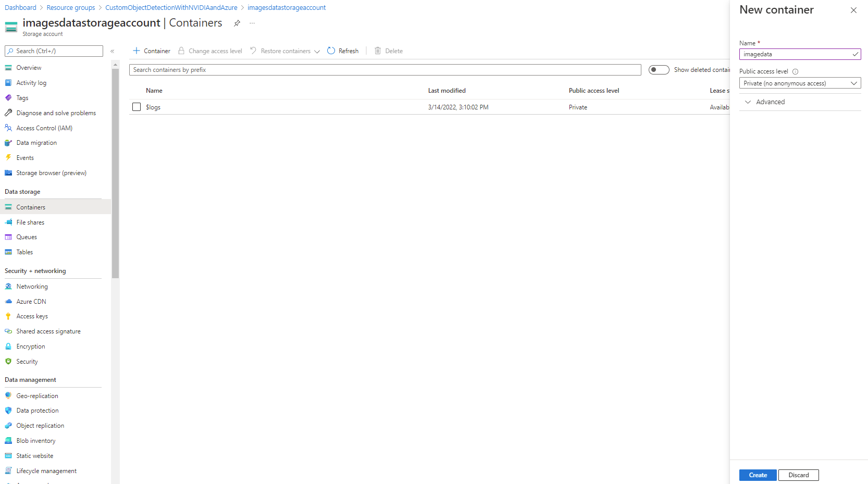Click the Change access level toolbar button
868x484 pixels.
tap(210, 51)
